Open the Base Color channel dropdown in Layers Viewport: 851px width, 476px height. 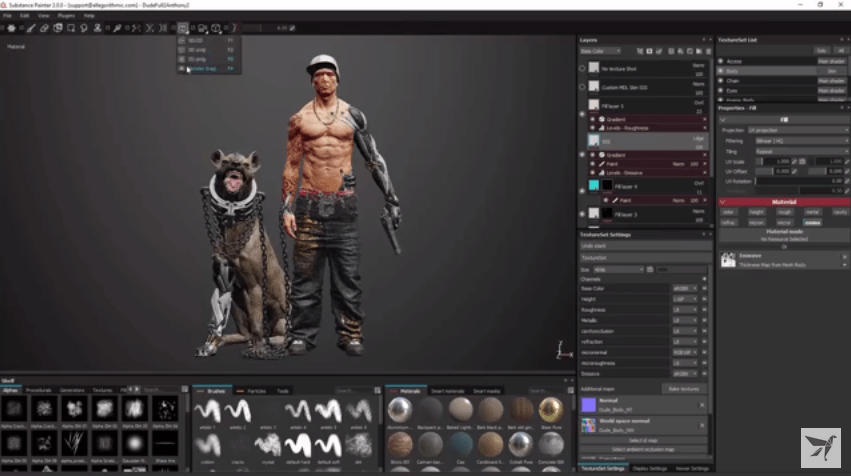pyautogui.click(x=600, y=51)
